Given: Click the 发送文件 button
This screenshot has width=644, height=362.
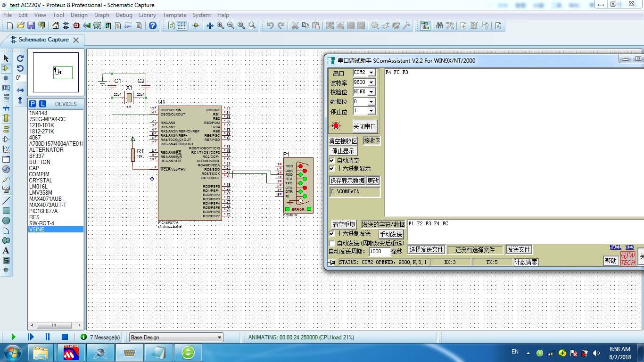Looking at the screenshot, I should click(x=519, y=250).
